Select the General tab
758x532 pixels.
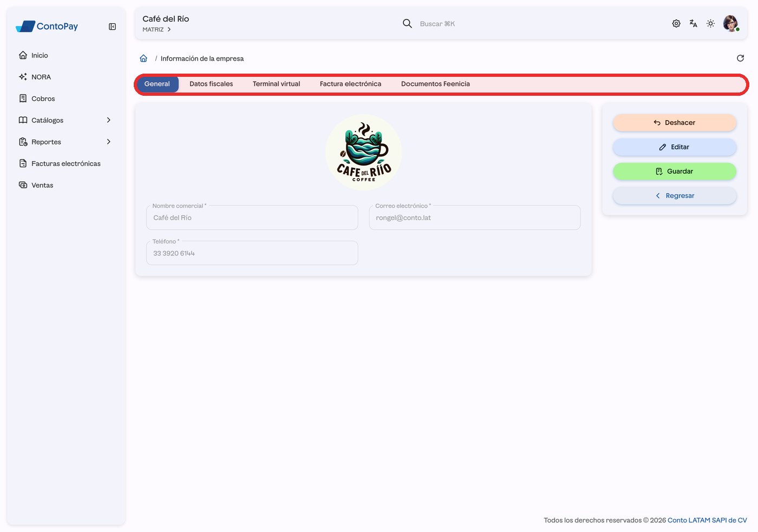[157, 84]
